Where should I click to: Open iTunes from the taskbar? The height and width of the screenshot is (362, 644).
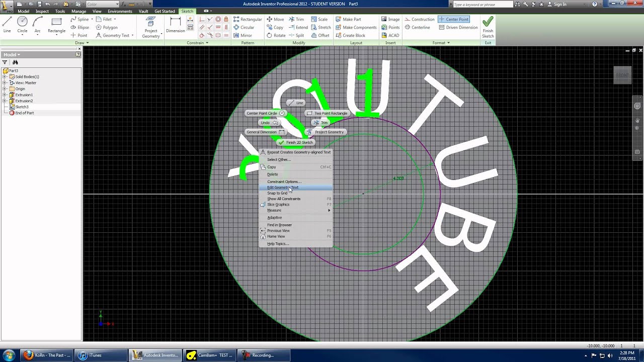click(x=92, y=355)
